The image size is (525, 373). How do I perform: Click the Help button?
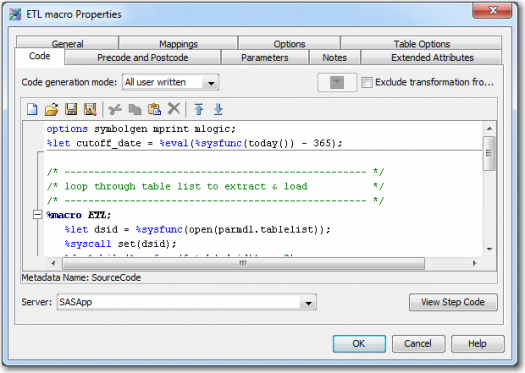pos(477,344)
